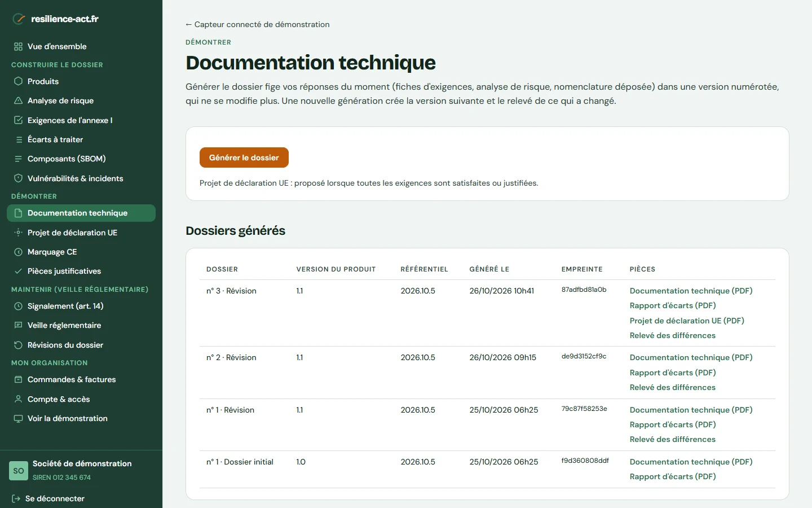Click the 'EMPREINTE' column header
Image resolution: width=812 pixels, height=508 pixels.
pos(582,269)
